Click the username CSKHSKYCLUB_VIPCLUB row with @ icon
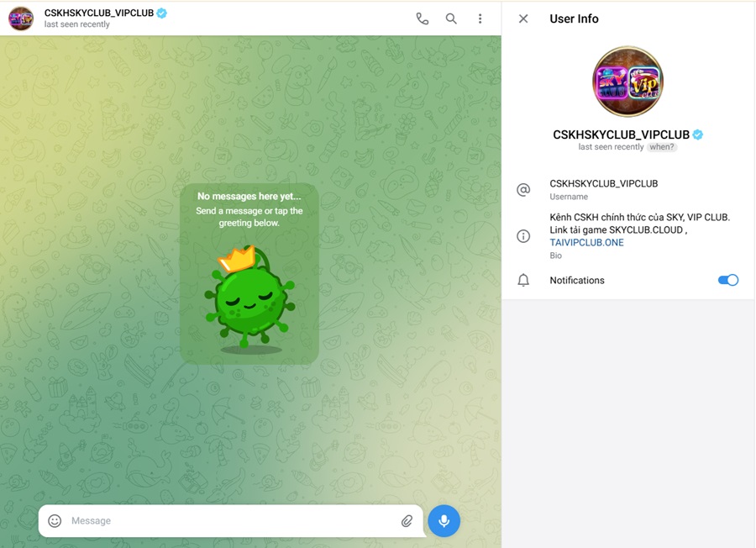Viewport: 756px width, 548px height. (x=627, y=190)
